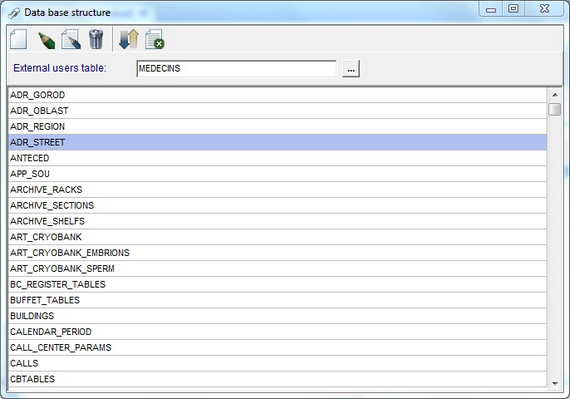Select the CALLS row
570x399 pixels.
pyautogui.click(x=277, y=363)
